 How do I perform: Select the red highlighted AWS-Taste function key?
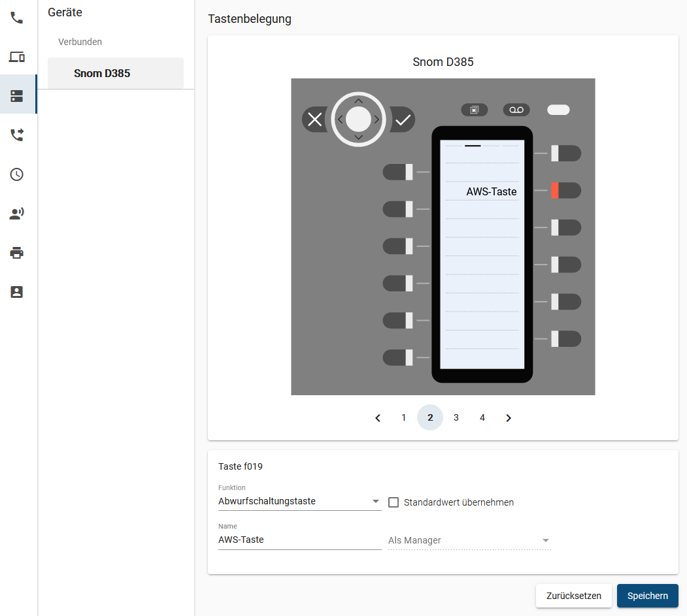pos(566,191)
